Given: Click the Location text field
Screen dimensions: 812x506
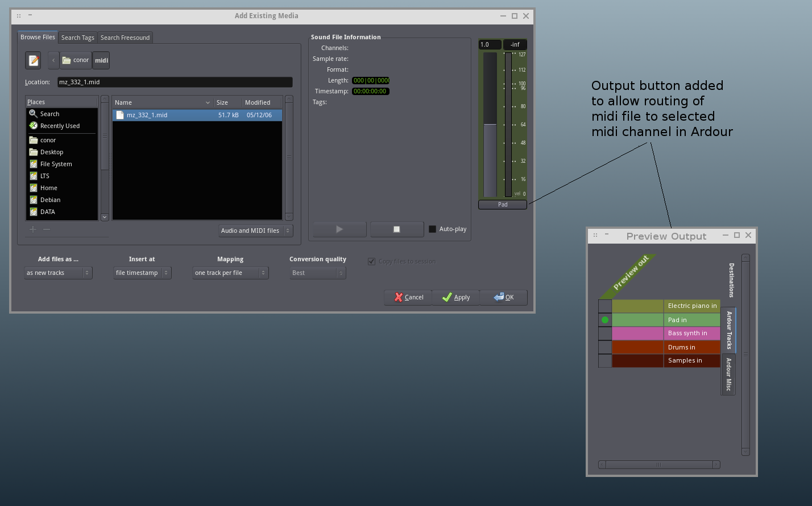Looking at the screenshot, I should [x=175, y=82].
